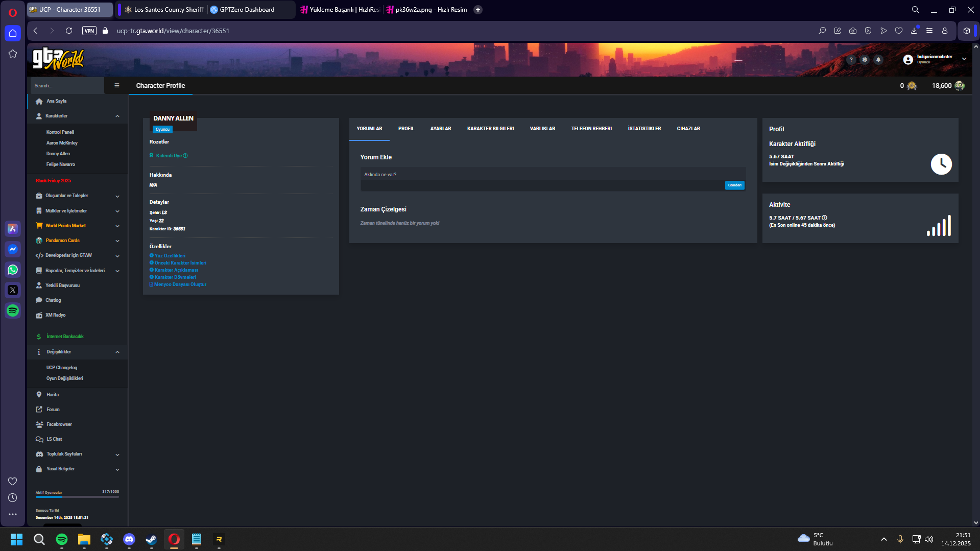980x551 pixels.
Task: Click the browser address bar URL
Action: point(173,31)
